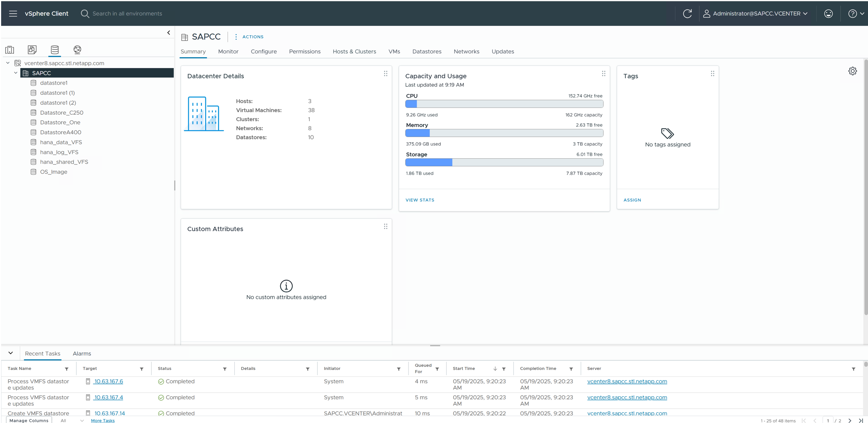Select the Storage inventory view icon

tap(55, 50)
